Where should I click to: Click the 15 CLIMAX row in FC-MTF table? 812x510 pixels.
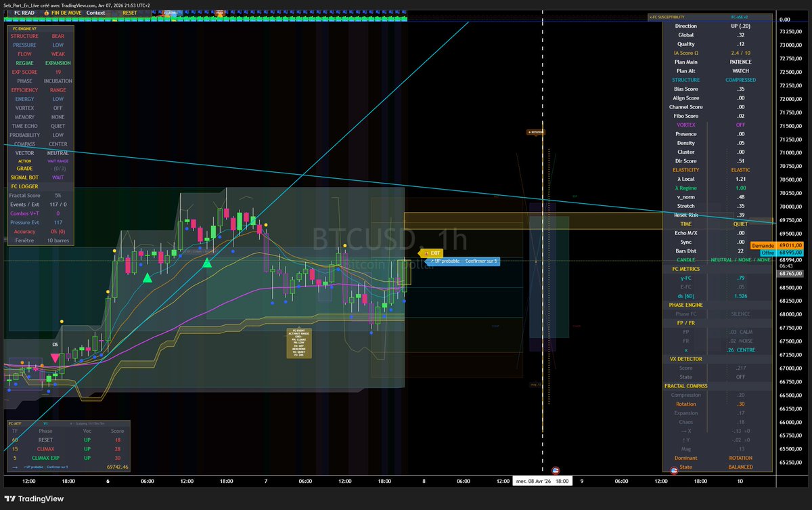point(70,449)
